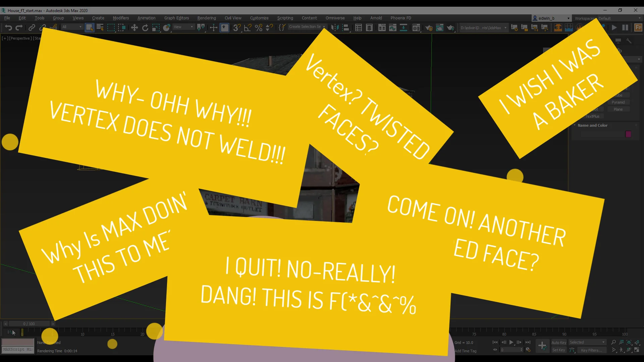
Task: Open the Phoenix FD menu
Action: (x=400, y=18)
